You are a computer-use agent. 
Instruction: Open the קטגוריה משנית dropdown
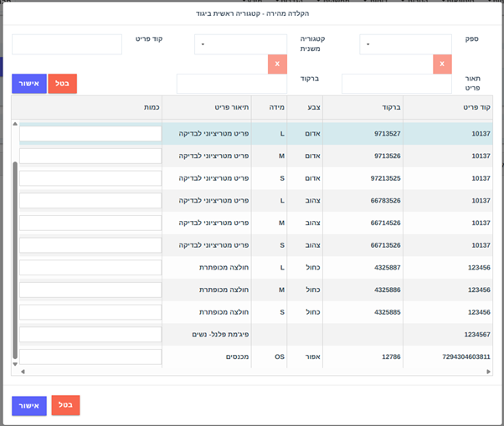coord(229,44)
